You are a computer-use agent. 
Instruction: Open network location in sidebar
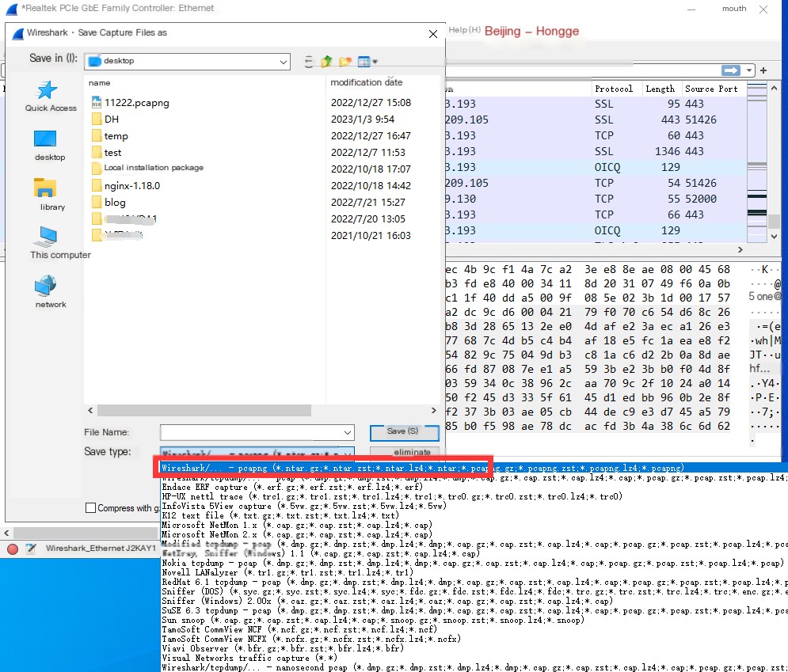click(x=50, y=292)
